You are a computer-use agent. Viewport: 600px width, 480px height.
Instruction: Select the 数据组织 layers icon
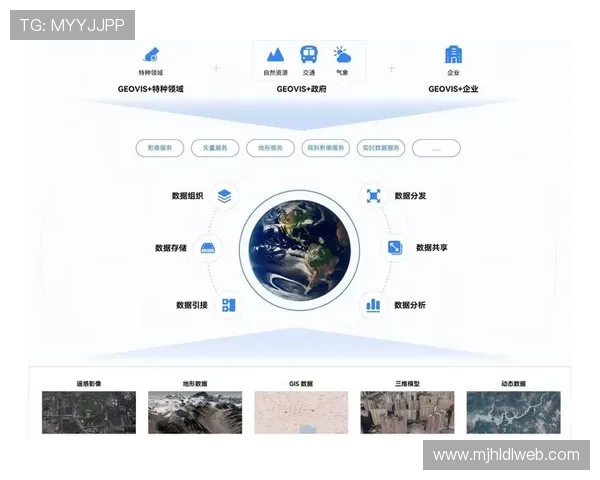(224, 196)
